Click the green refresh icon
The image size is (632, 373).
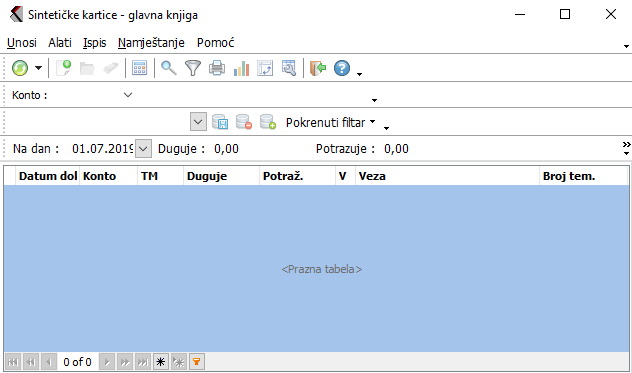pyautogui.click(x=20, y=68)
